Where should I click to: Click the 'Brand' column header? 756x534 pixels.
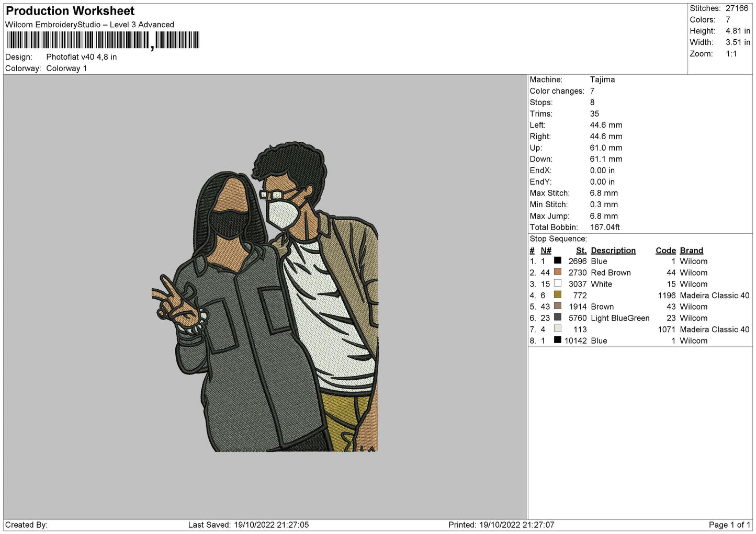(692, 251)
